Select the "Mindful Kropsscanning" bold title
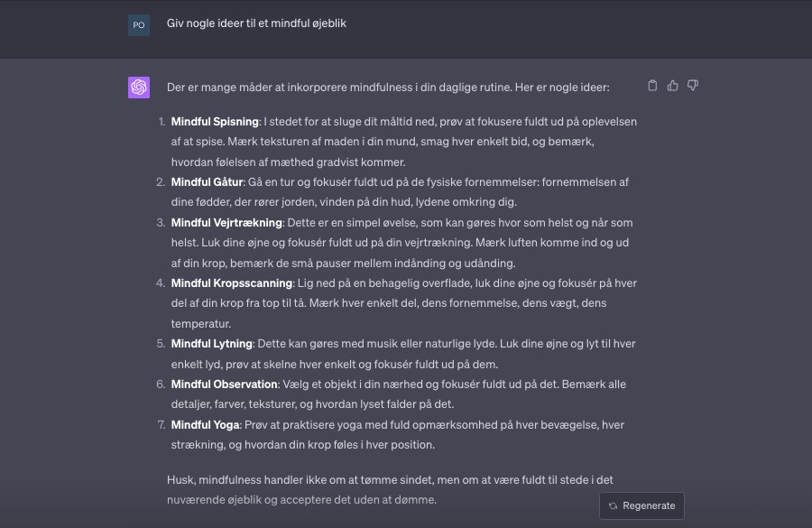The image size is (812, 528). pos(230,283)
